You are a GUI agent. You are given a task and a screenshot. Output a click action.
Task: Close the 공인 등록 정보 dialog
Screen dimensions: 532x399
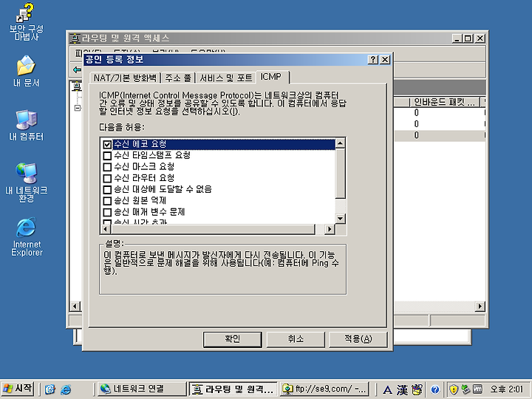pyautogui.click(x=385, y=60)
